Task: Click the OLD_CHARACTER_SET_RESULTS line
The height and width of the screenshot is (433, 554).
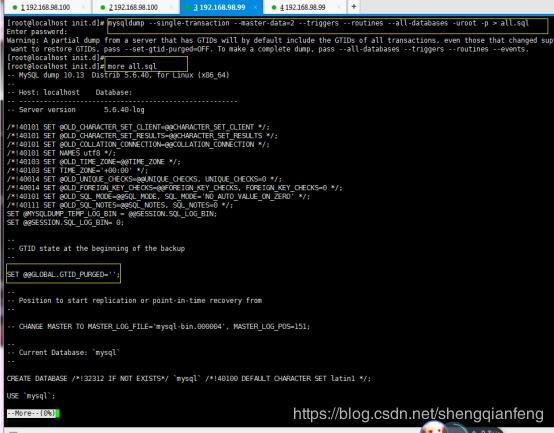Action: (x=142, y=136)
